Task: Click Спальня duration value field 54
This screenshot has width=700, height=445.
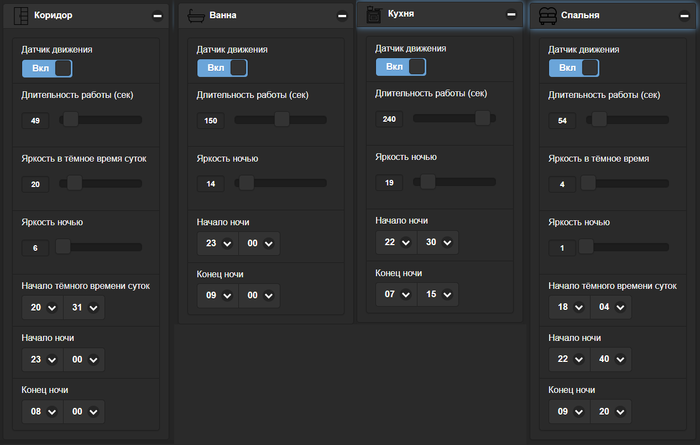Action: 562,121
